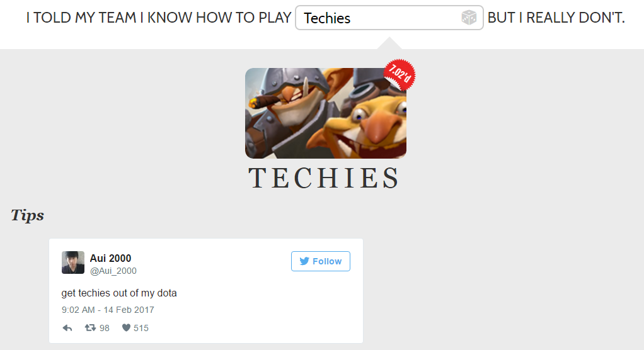This screenshot has height=350, width=644.
Task: Open the Aui 2000 display name link
Action: click(110, 258)
